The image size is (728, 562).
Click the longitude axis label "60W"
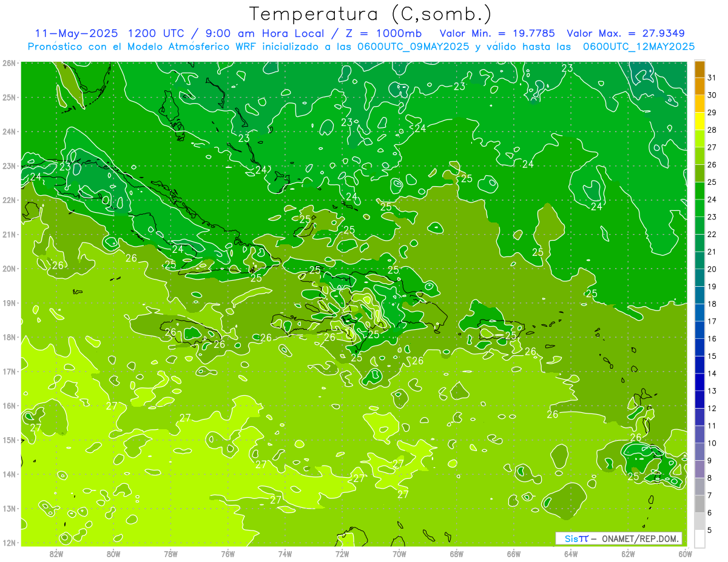tap(685, 554)
